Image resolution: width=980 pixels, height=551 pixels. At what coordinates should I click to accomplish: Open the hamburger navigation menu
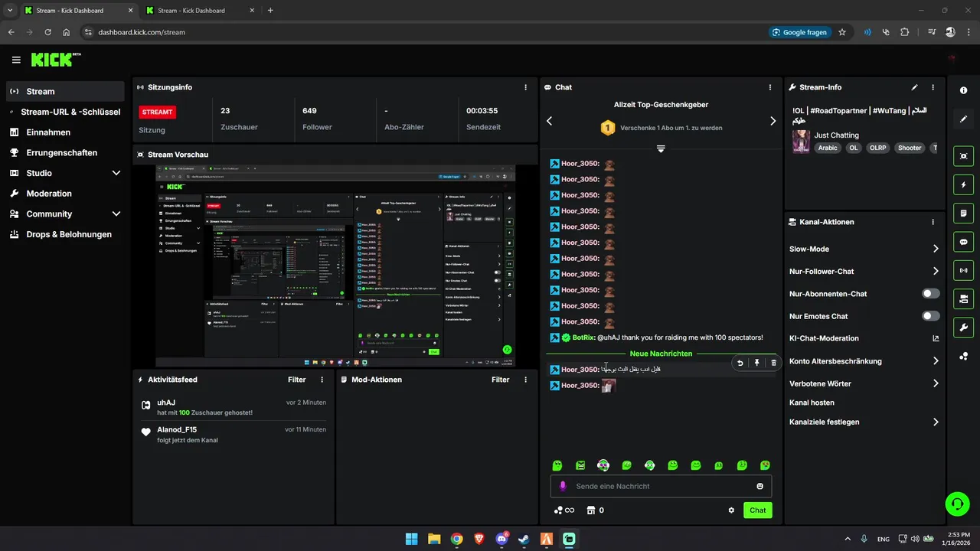(16, 60)
